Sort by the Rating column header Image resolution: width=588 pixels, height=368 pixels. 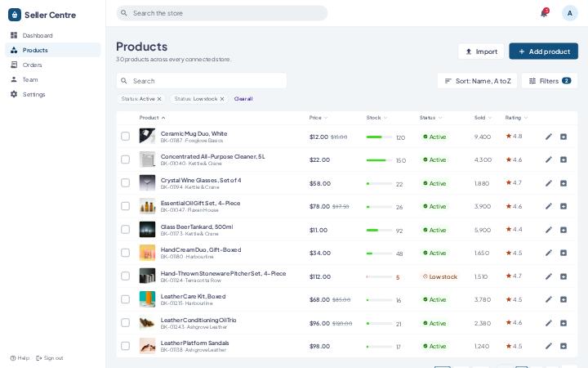[516, 118]
